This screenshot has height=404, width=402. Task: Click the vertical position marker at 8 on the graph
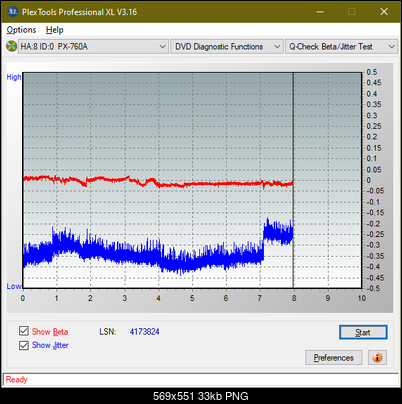click(x=293, y=180)
